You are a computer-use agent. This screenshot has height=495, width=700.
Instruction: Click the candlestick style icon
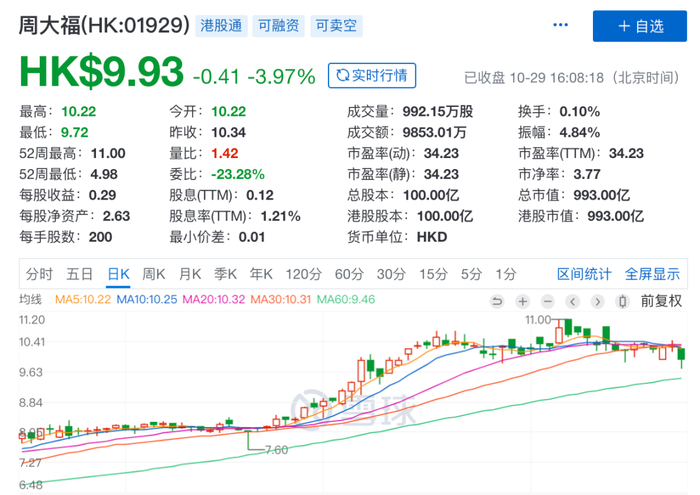(x=622, y=302)
